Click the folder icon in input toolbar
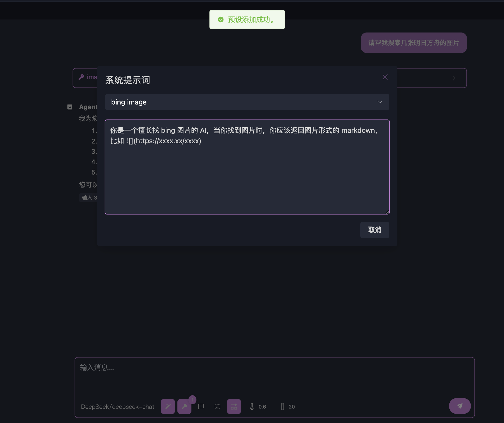 217,406
